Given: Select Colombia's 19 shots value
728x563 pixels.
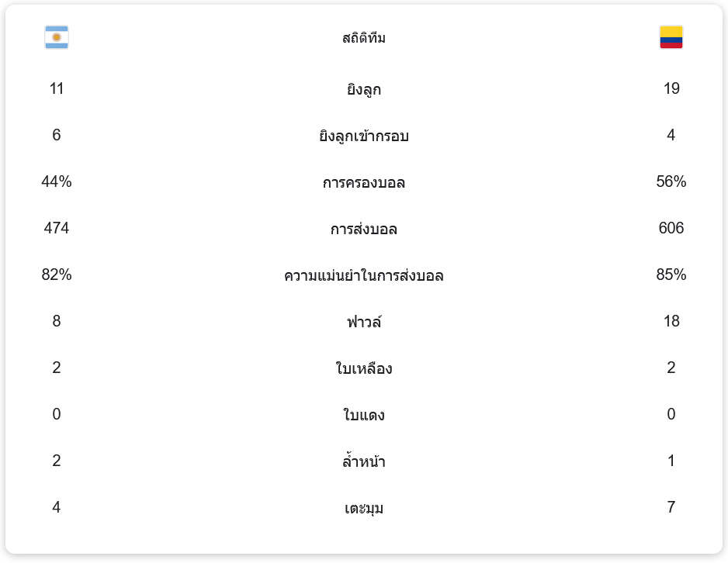Looking at the screenshot, I should click(x=671, y=88).
